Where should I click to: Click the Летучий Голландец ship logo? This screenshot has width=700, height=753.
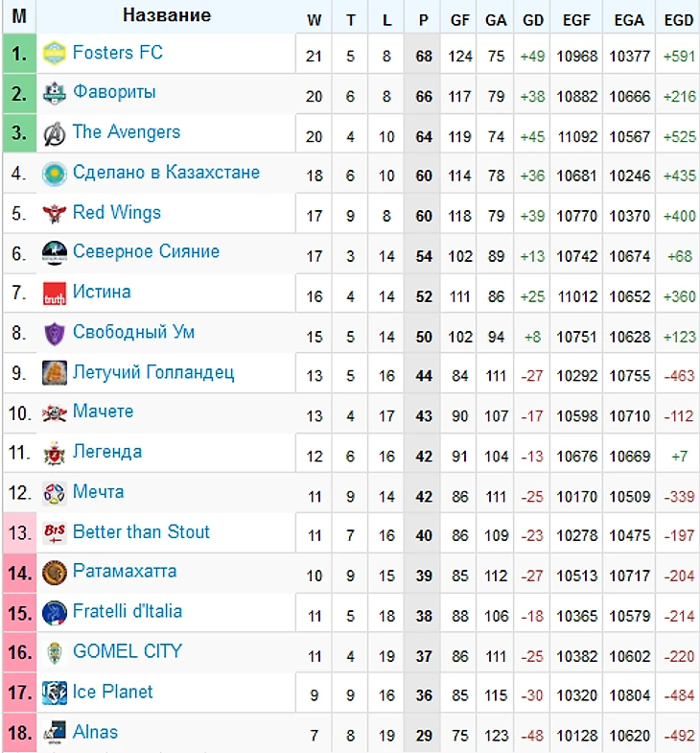[55, 373]
